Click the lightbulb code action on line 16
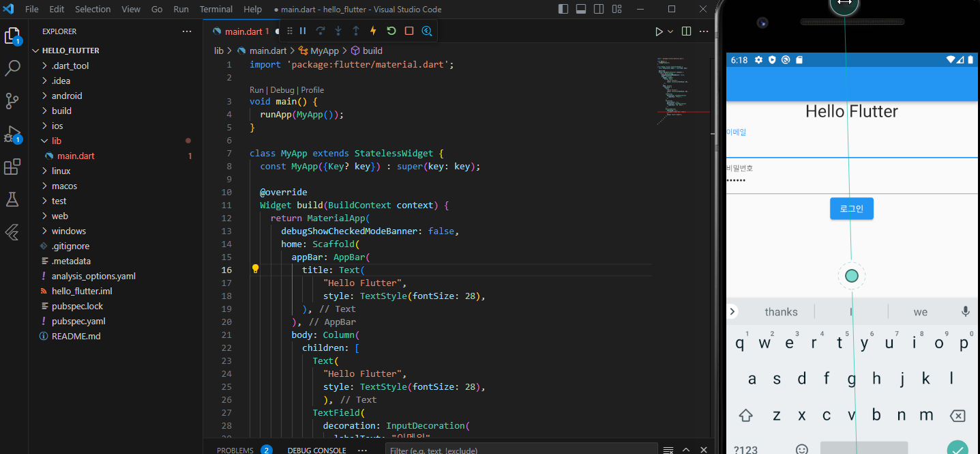 (x=256, y=269)
